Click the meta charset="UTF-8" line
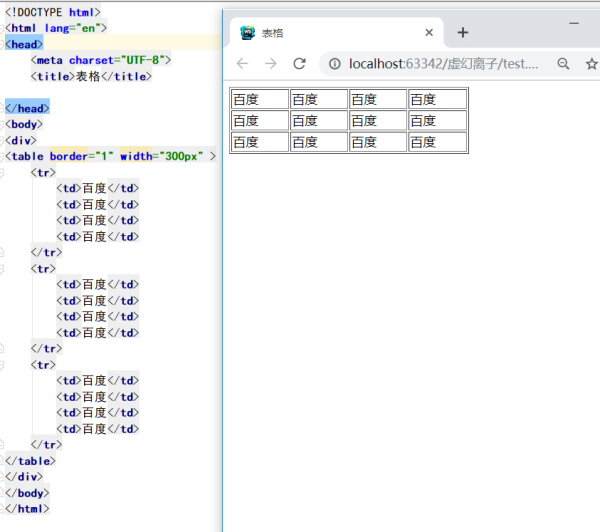The image size is (600, 532). coord(101,60)
